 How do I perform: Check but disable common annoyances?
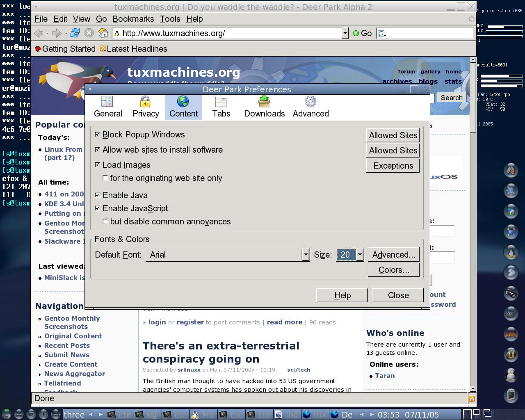coord(105,221)
